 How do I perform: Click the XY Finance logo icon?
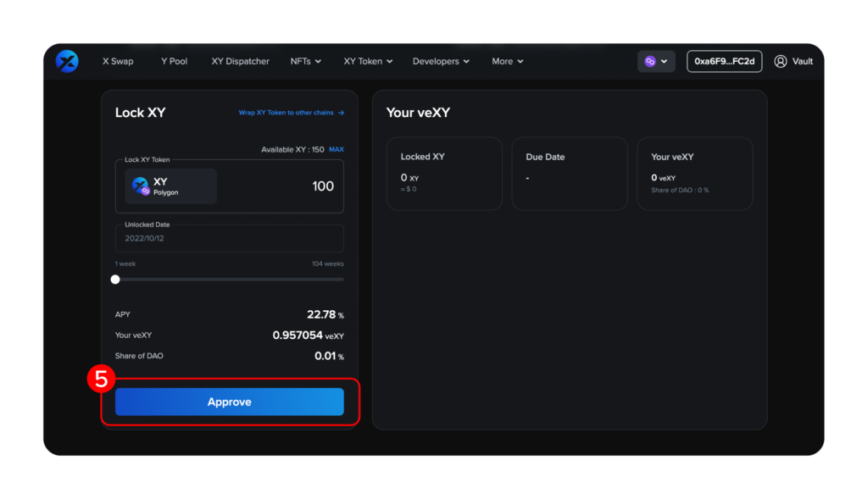67,61
